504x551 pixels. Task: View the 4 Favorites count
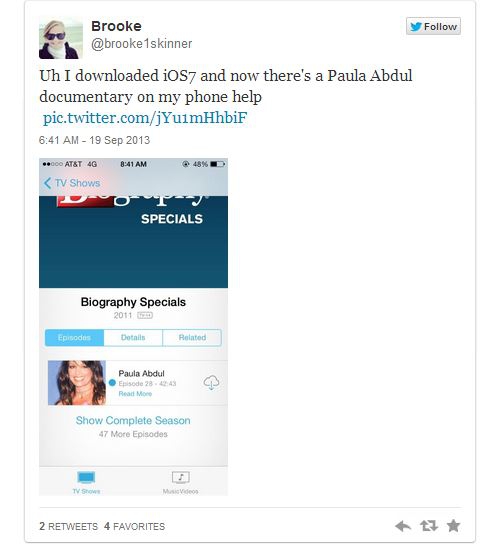135,526
